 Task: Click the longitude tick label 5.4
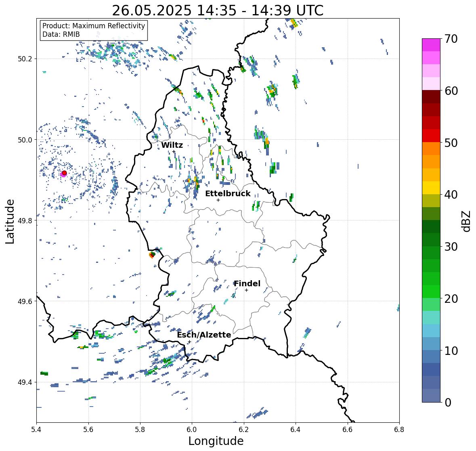point(36,430)
